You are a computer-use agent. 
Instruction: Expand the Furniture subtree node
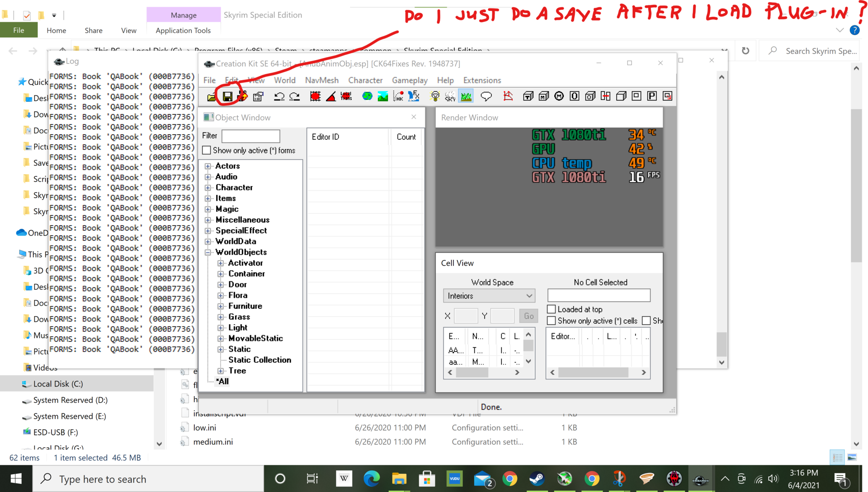point(221,306)
